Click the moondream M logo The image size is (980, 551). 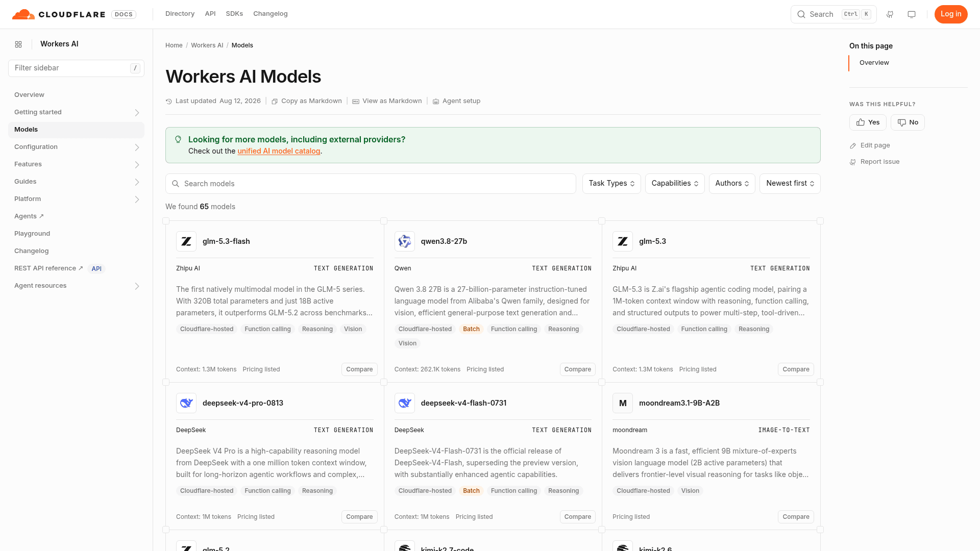click(x=623, y=403)
